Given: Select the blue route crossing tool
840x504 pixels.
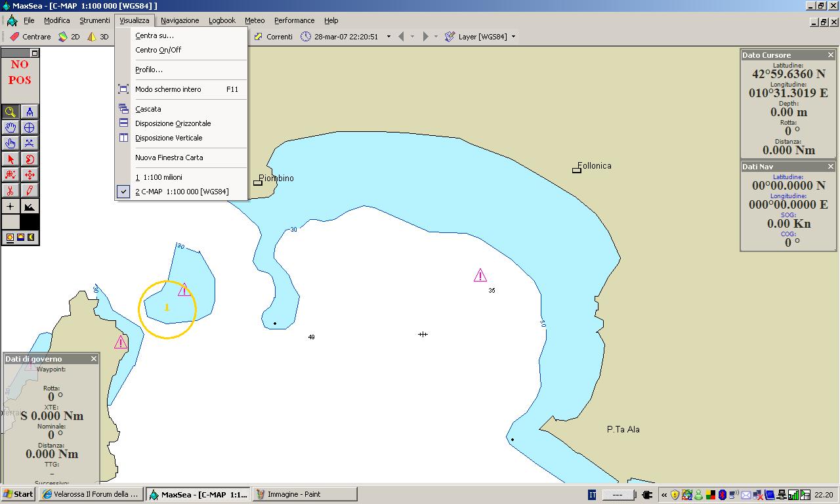Looking at the screenshot, I should click(x=30, y=143).
